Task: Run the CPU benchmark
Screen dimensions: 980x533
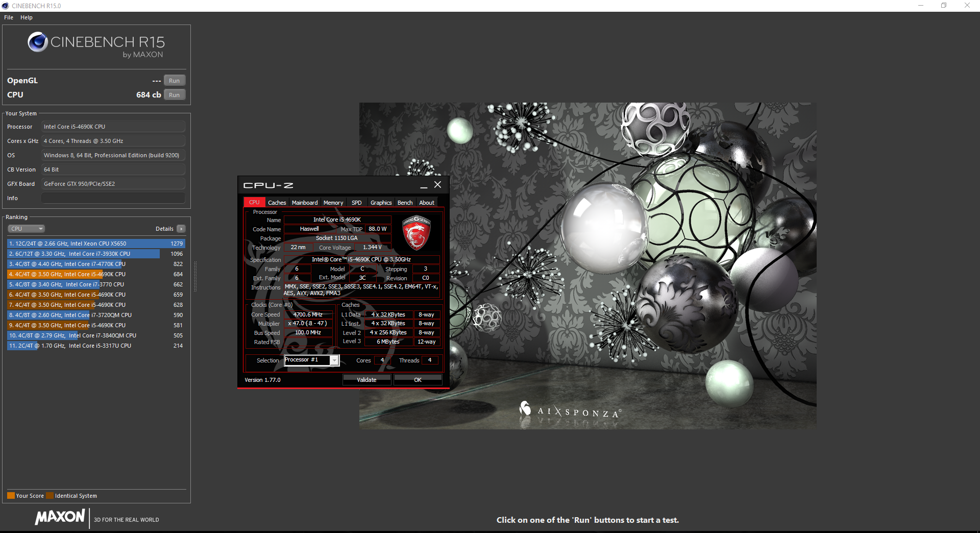Action: tap(175, 95)
